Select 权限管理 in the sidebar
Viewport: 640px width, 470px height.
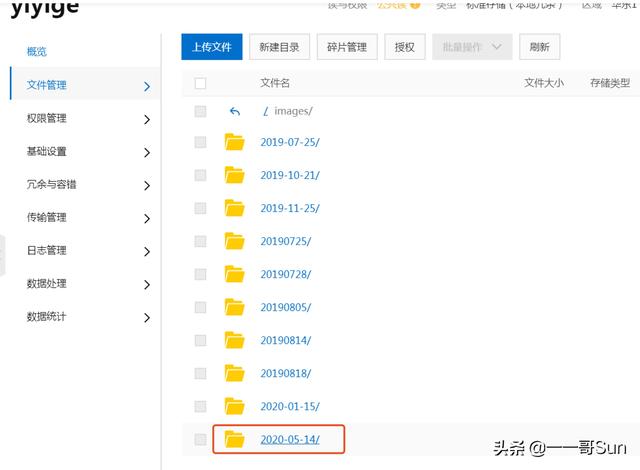point(47,119)
